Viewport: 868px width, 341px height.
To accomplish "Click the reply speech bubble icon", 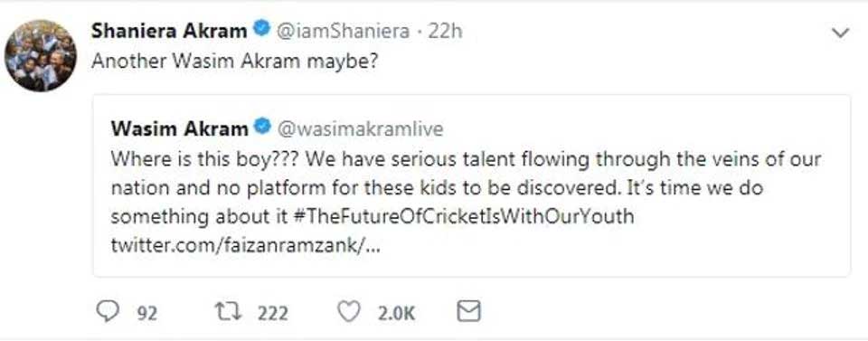I will pyautogui.click(x=107, y=312).
